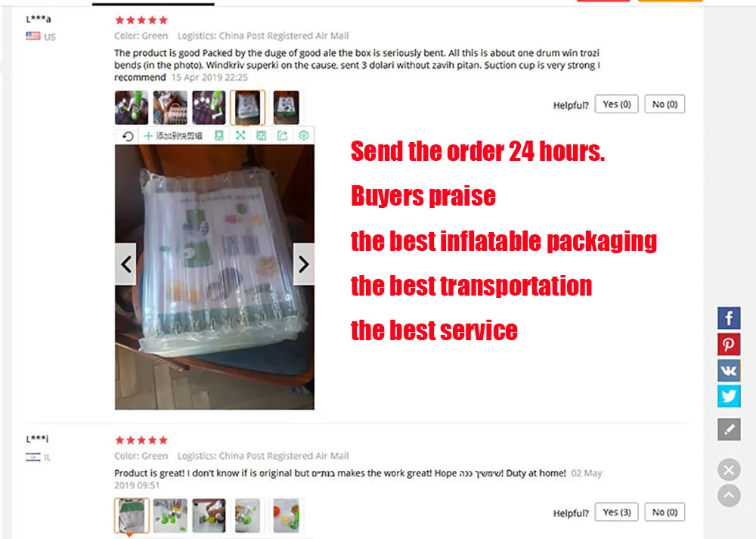Viewport: 756px width, 539px height.
Task: Click the green plus add-to-clip button
Action: 173,136
